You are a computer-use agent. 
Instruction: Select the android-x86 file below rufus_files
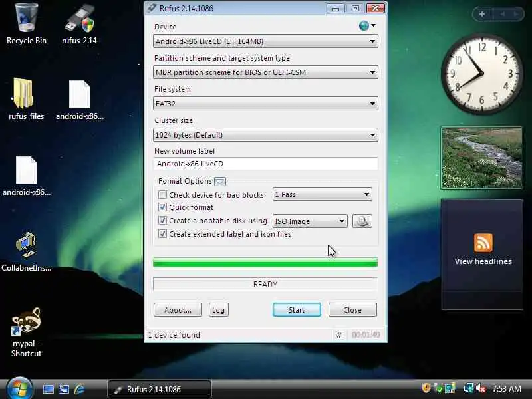(x=27, y=176)
